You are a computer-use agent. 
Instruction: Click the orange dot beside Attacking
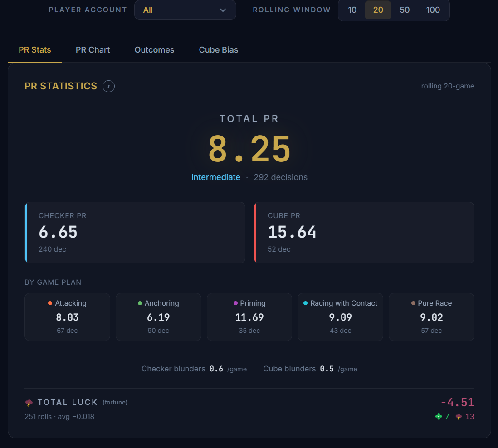pyautogui.click(x=50, y=303)
